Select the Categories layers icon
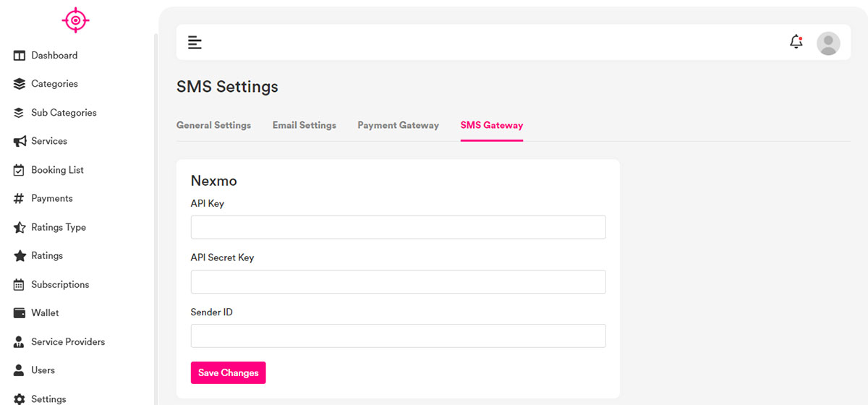 [x=20, y=84]
